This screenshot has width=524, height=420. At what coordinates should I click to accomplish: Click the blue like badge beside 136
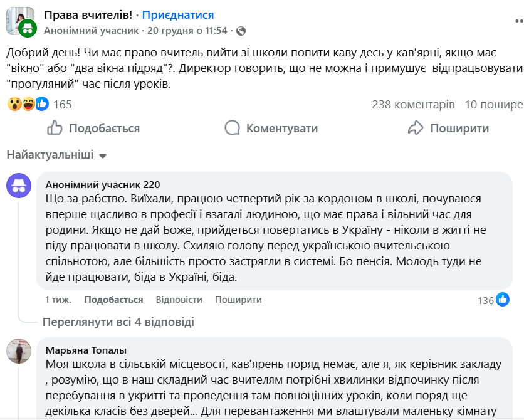[x=503, y=300]
